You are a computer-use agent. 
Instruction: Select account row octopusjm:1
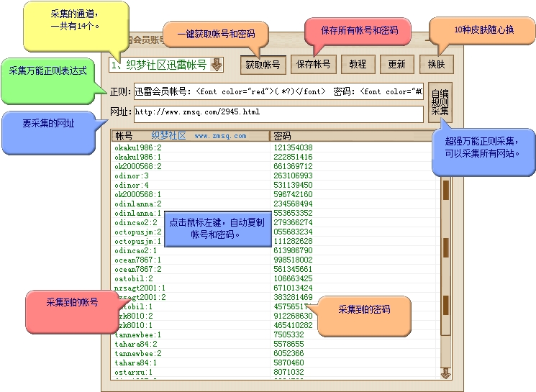(138, 241)
